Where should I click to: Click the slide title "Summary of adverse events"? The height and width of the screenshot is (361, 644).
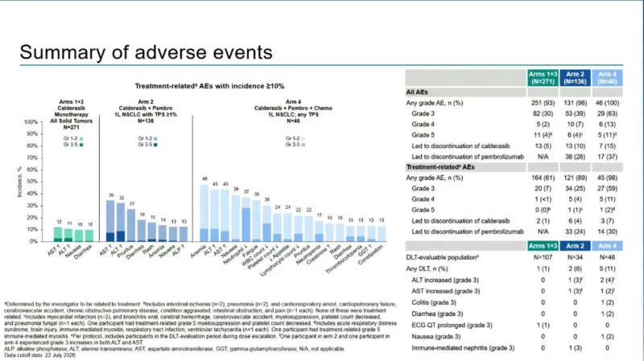146,52
